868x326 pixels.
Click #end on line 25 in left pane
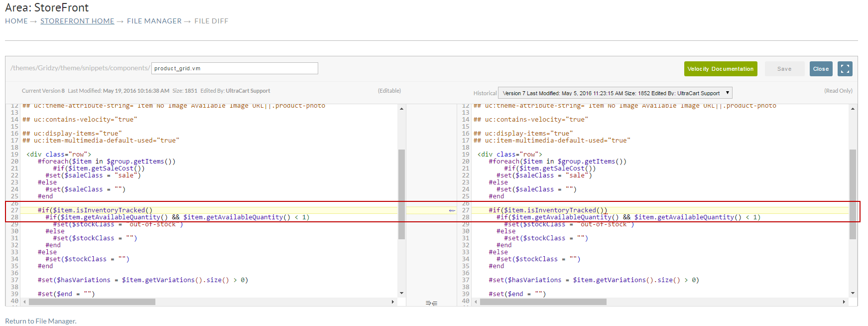(45, 196)
